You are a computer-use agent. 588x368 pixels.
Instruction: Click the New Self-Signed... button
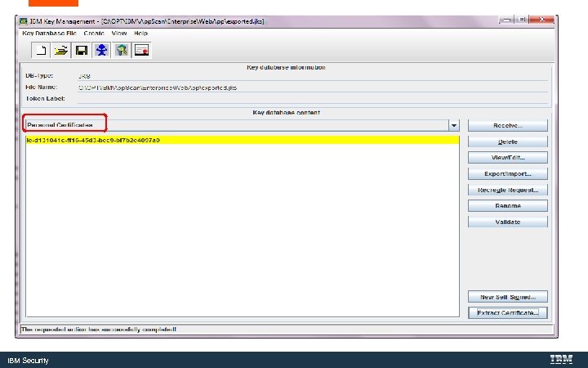pyautogui.click(x=508, y=297)
